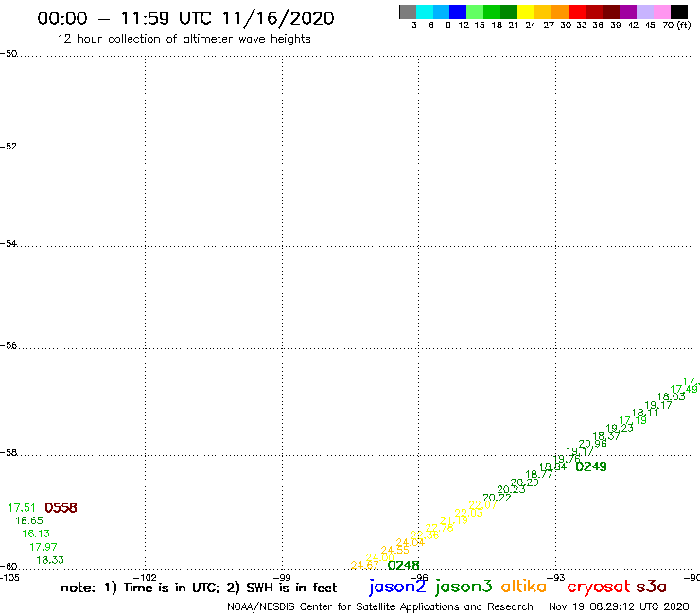
Task: Click the 17.19 wave height value
Action: coord(633,420)
